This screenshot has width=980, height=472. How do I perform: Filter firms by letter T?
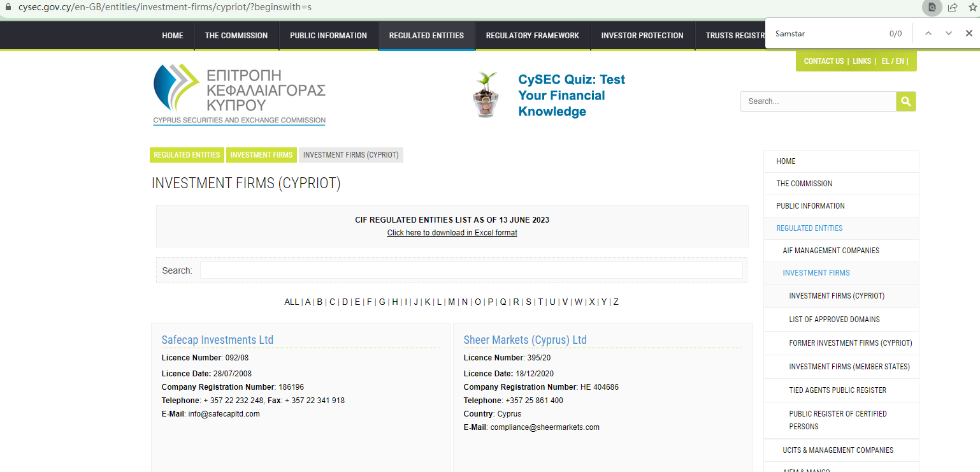[540, 302]
